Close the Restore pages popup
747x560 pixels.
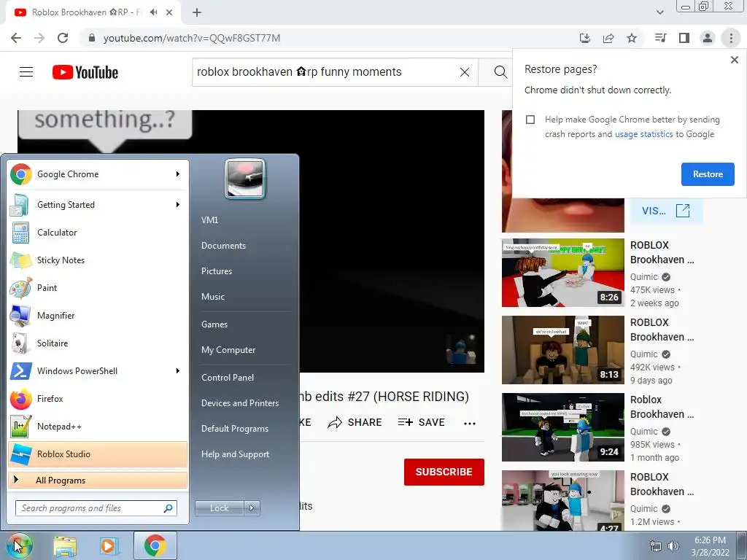tap(734, 60)
